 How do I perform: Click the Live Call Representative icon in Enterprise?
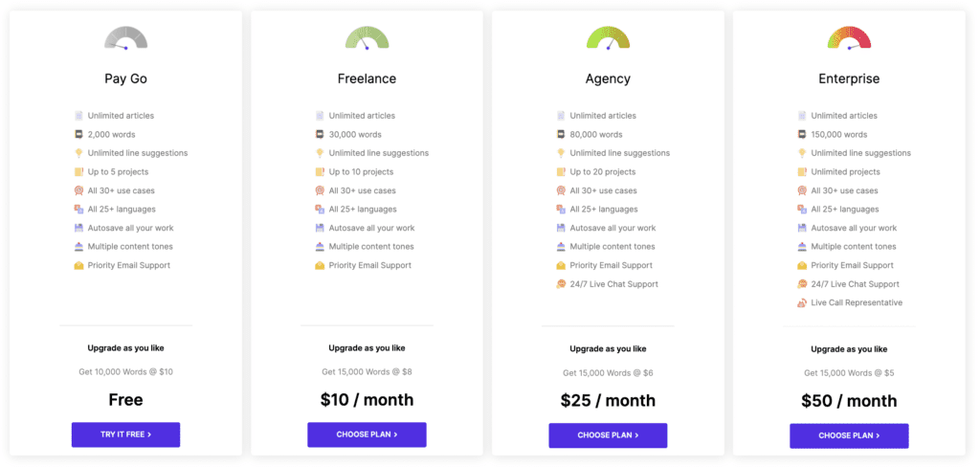click(x=802, y=303)
